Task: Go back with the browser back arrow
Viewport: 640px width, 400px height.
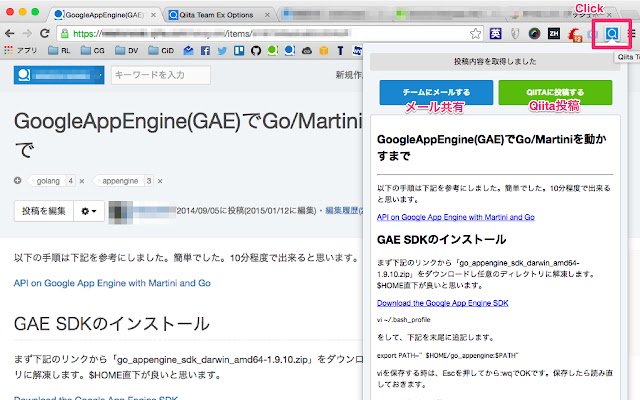Action: pos(10,33)
